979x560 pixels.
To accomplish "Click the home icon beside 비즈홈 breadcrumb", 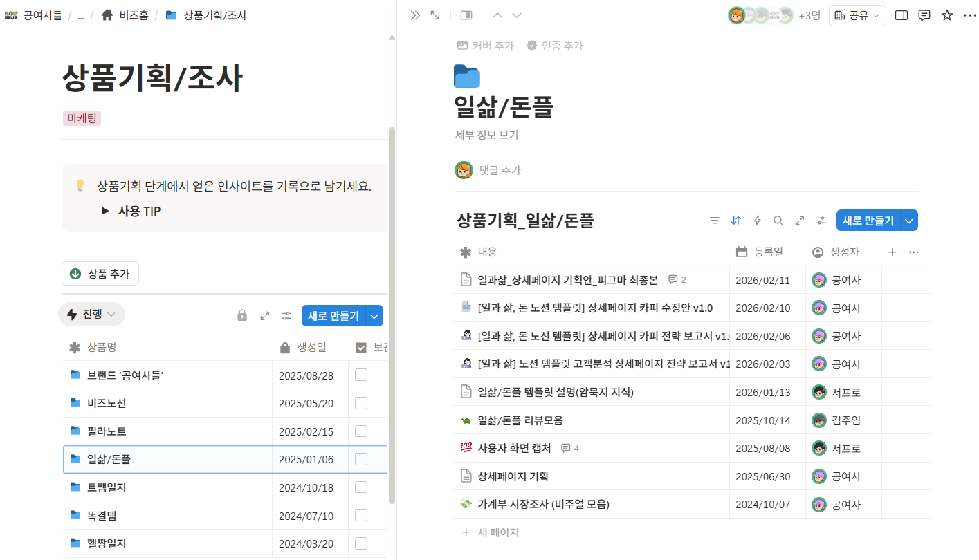I will pyautogui.click(x=107, y=15).
